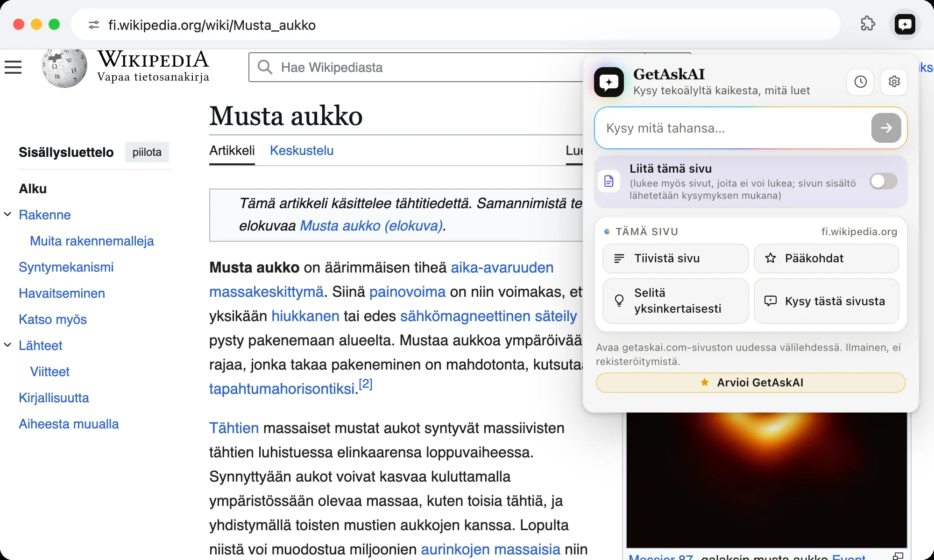Open Wikipedia hamburger main menu
934x560 pixels.
pos(13,67)
